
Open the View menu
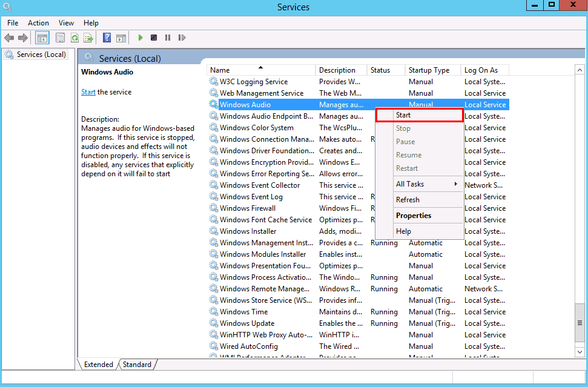click(67, 23)
